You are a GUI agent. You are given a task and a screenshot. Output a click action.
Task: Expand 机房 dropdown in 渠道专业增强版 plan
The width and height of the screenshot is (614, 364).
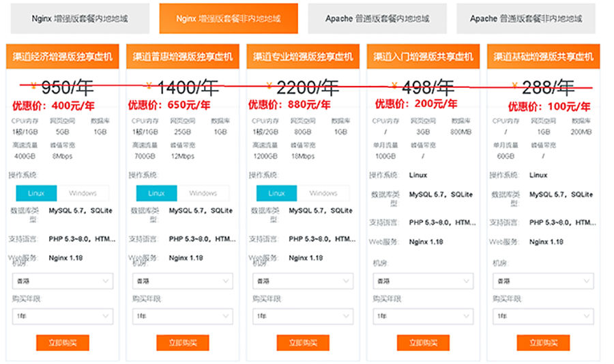tap(302, 281)
